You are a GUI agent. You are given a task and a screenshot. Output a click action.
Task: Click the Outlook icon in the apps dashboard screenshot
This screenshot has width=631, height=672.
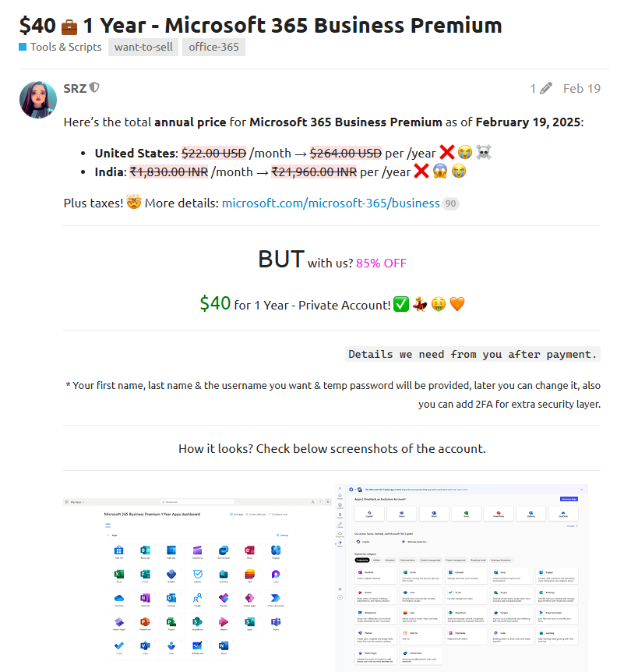click(171, 599)
